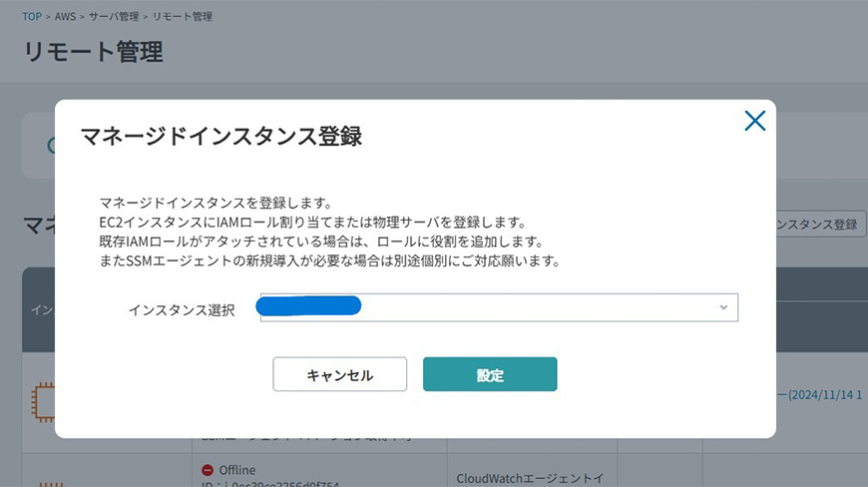This screenshot has height=487, width=868.
Task: Click the line starting with またSSMエージェント
Action: [330, 260]
